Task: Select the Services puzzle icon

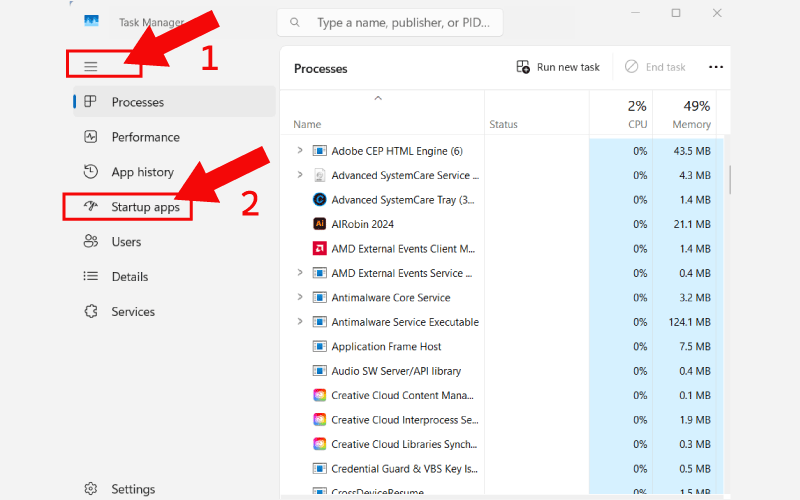Action: (x=91, y=312)
